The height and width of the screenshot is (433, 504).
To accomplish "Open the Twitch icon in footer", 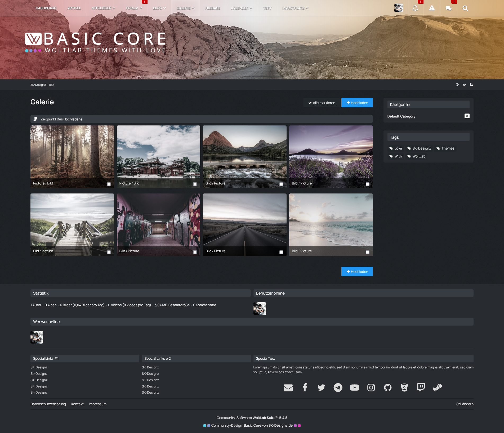I will [x=421, y=387].
